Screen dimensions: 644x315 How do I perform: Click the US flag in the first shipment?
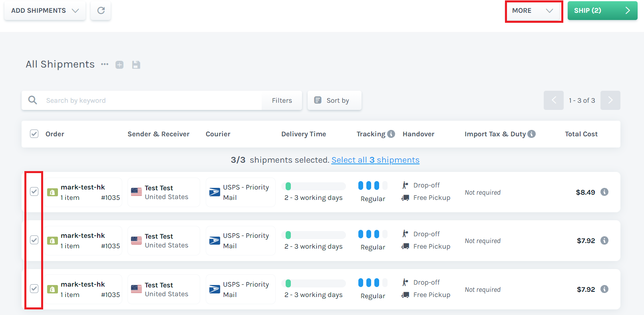pyautogui.click(x=136, y=192)
